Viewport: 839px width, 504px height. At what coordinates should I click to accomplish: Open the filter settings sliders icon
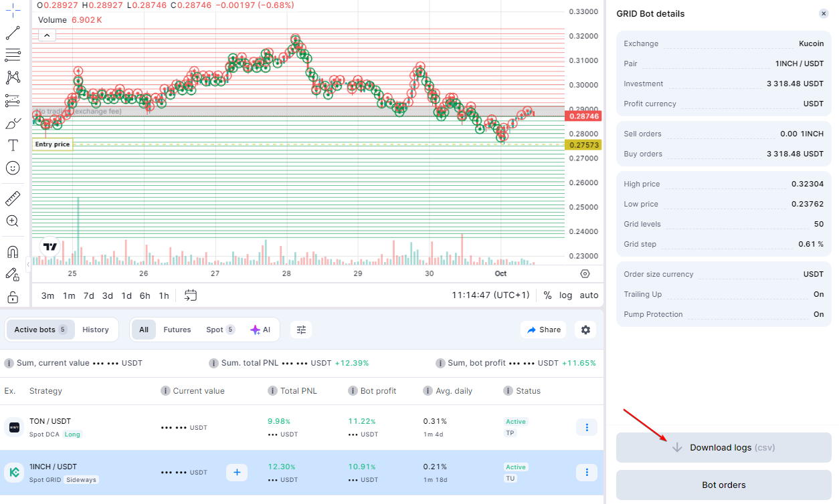301,330
